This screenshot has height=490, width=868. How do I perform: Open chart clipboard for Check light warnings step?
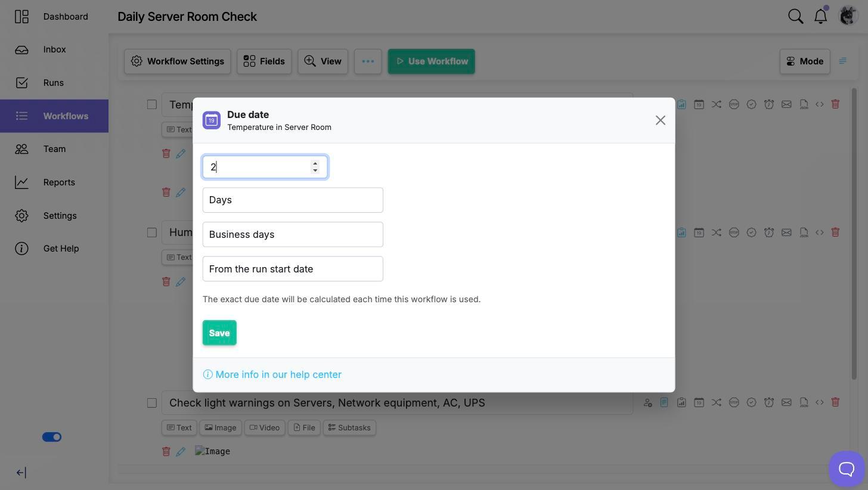(x=681, y=402)
